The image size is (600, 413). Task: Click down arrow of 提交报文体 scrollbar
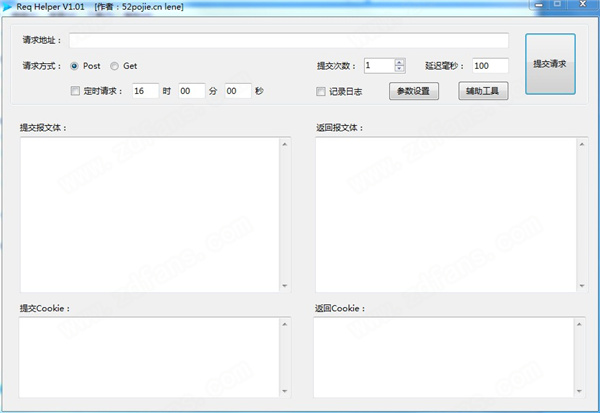285,286
